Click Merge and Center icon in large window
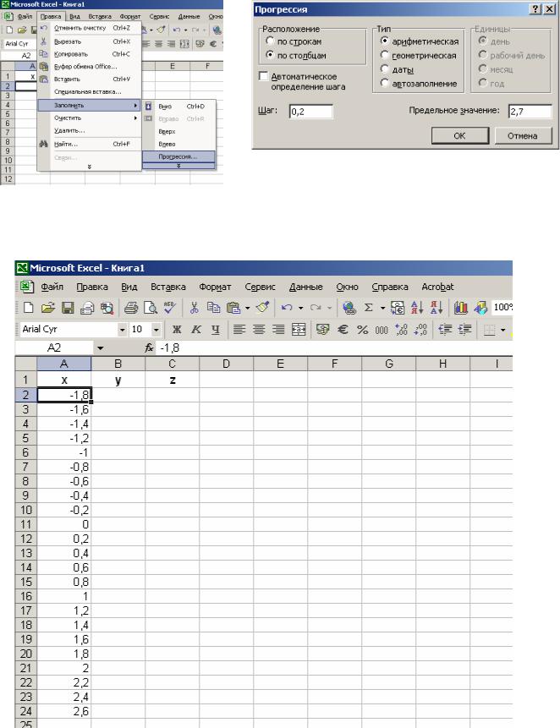560x728 pixels. point(298,330)
